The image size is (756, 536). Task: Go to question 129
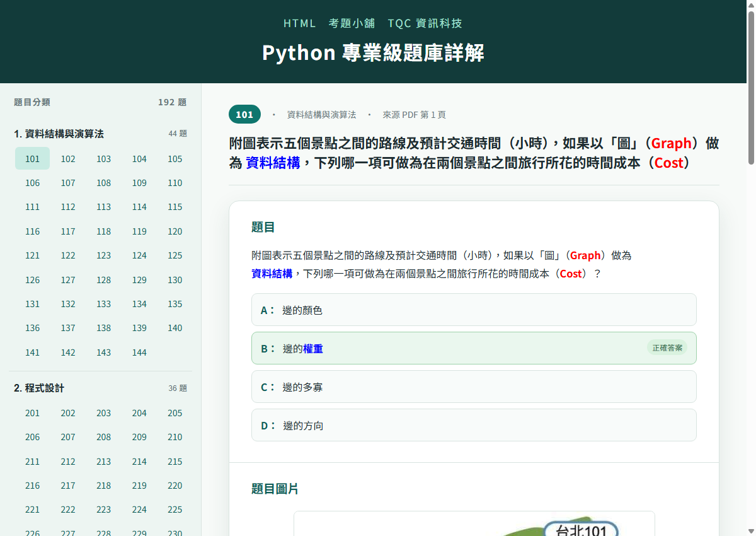139,280
